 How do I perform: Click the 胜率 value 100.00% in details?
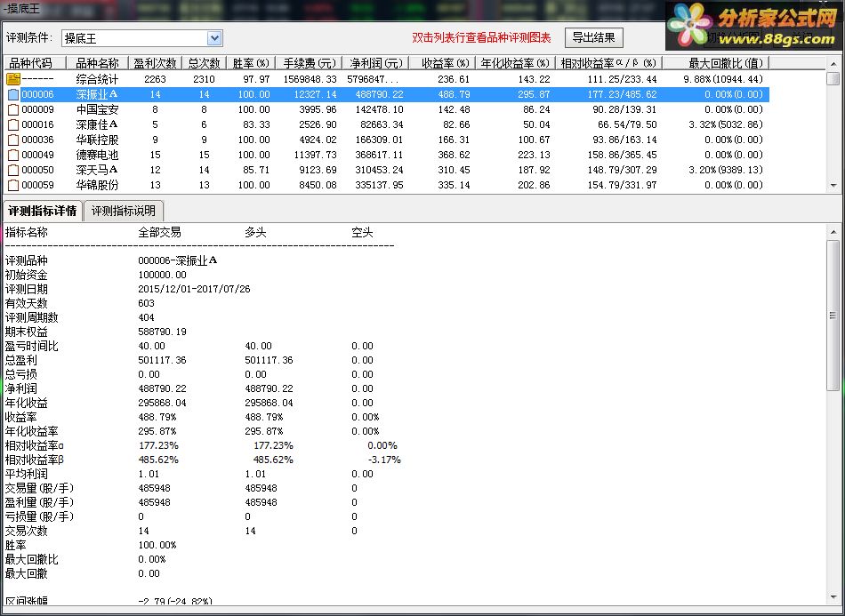(157, 545)
